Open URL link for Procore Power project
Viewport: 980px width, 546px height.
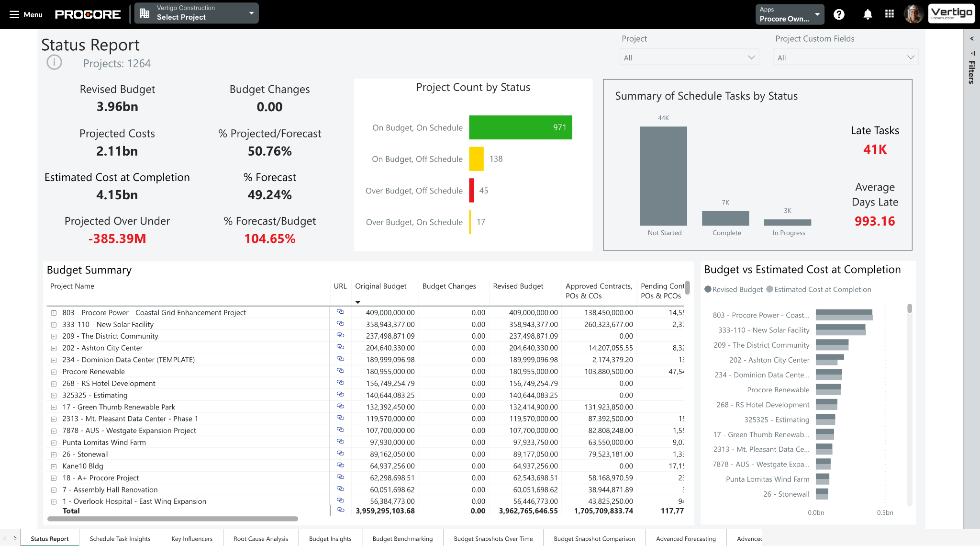point(340,312)
